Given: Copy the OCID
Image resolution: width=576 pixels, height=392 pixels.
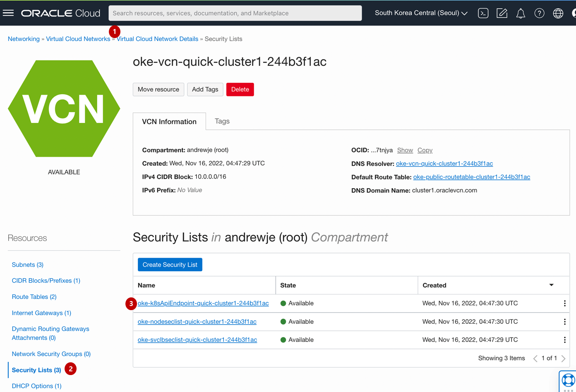Looking at the screenshot, I should coord(425,150).
